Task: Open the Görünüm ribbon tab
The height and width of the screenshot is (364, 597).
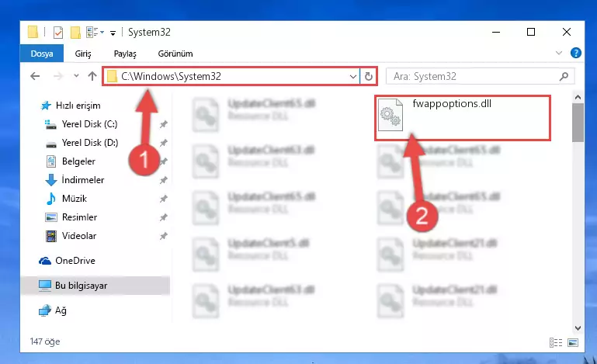Action: coord(175,54)
